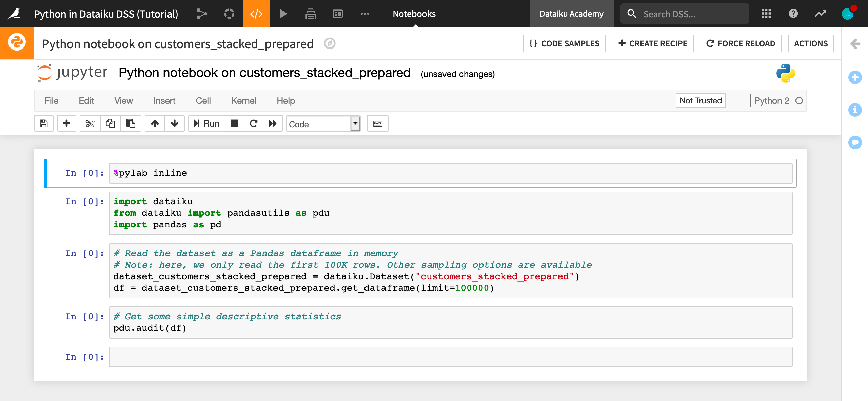Viewport: 868px width, 401px height.
Task: Expand the three-dots more menu in navbar
Action: pyautogui.click(x=365, y=14)
